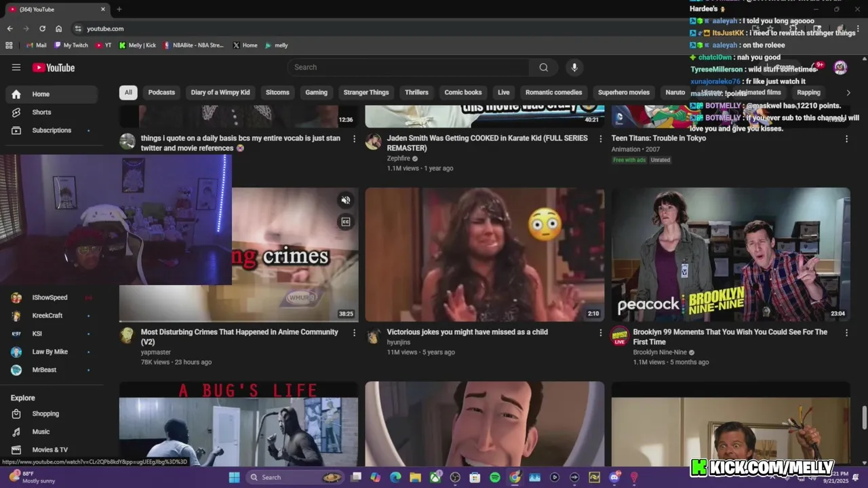Open the YouTube hamburger guide menu
The width and height of the screenshot is (868, 488).
coord(16,67)
